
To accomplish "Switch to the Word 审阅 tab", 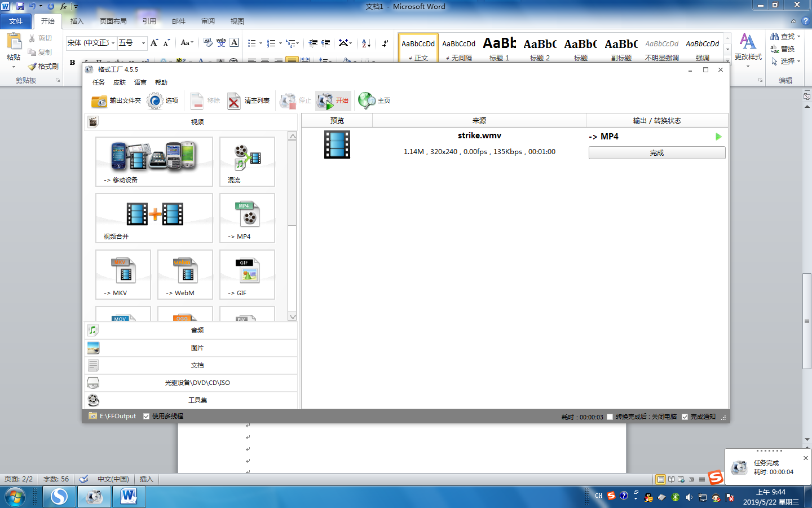I will click(x=208, y=21).
